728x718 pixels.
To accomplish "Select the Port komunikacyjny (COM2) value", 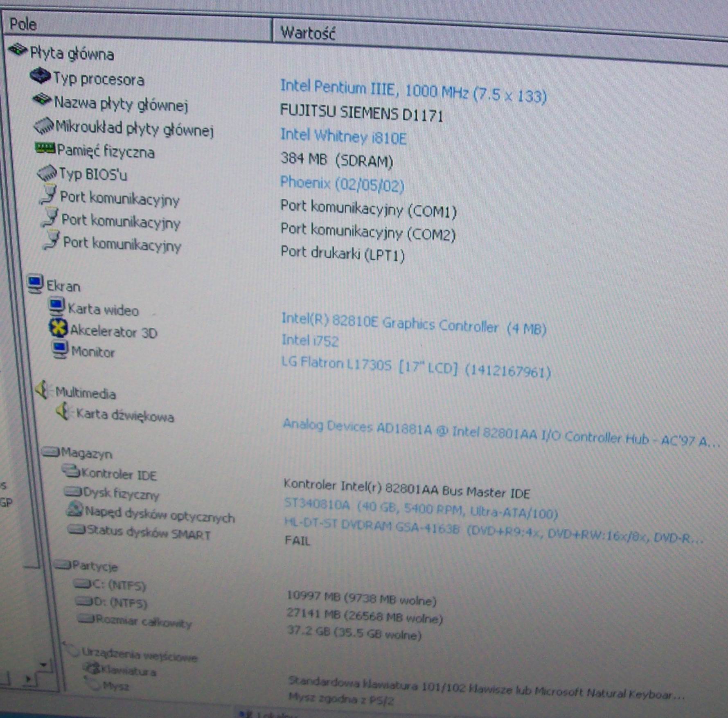I will pos(368,232).
